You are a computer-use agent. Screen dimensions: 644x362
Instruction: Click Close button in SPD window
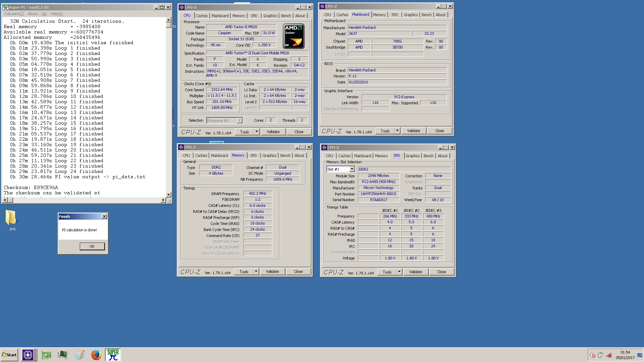[x=441, y=272]
